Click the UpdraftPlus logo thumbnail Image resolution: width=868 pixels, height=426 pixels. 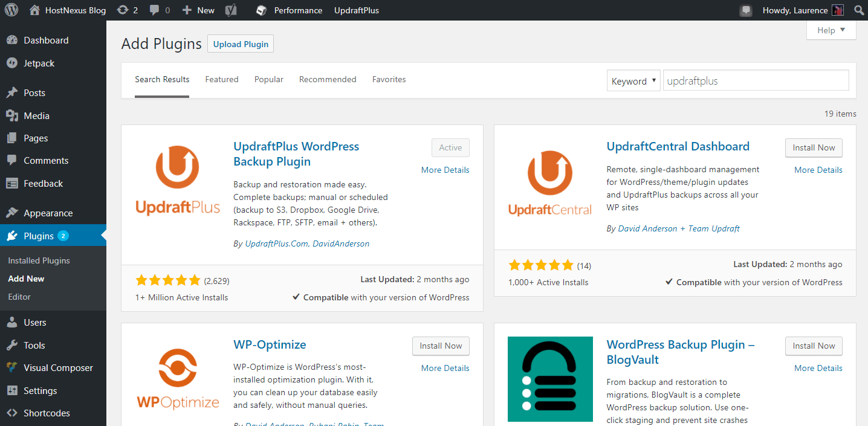click(177, 181)
